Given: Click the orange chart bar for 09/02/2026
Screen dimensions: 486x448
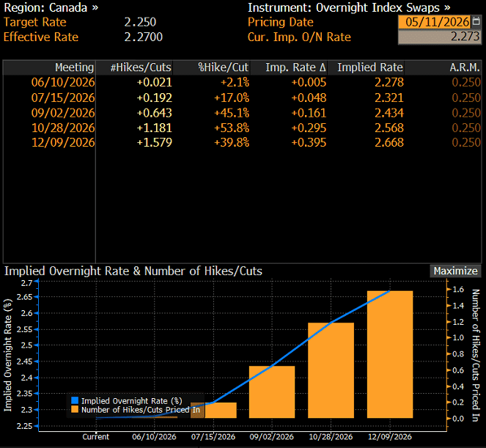Looking at the screenshot, I should (x=272, y=392).
